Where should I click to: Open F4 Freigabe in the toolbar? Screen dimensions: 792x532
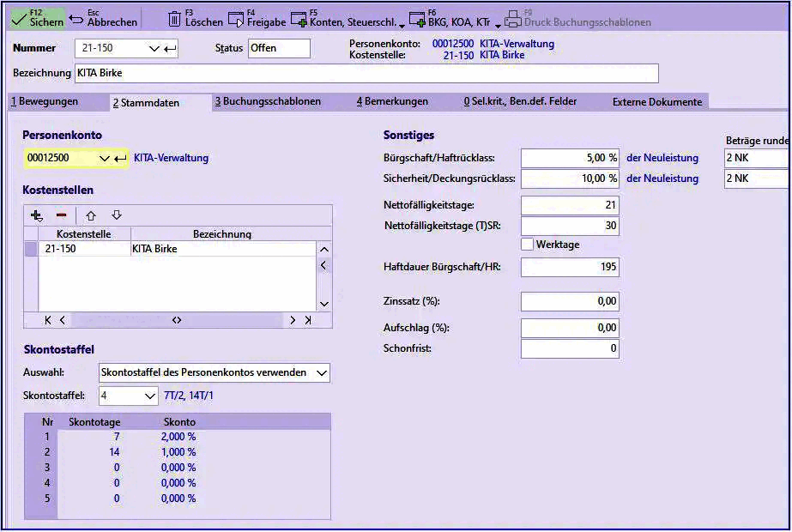pyautogui.click(x=257, y=18)
